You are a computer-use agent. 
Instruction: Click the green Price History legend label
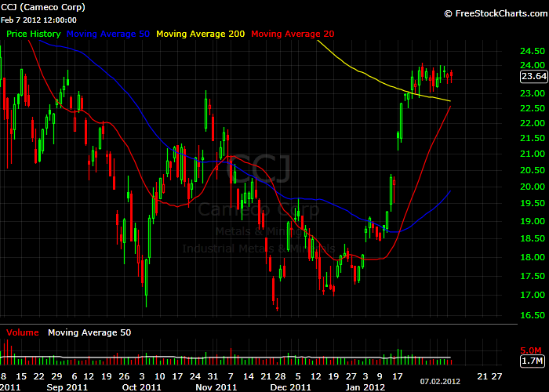tap(34, 34)
